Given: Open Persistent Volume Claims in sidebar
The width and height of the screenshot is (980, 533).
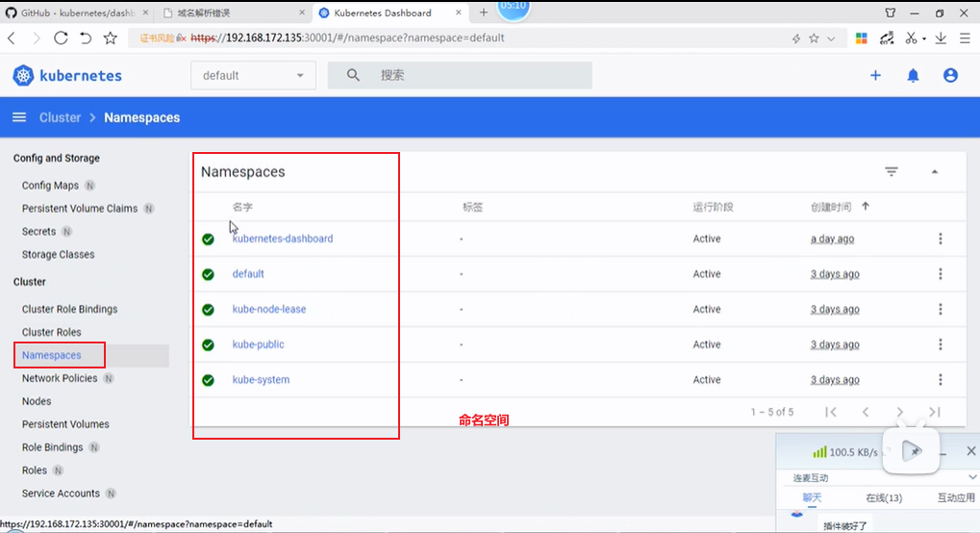Looking at the screenshot, I should (80, 209).
